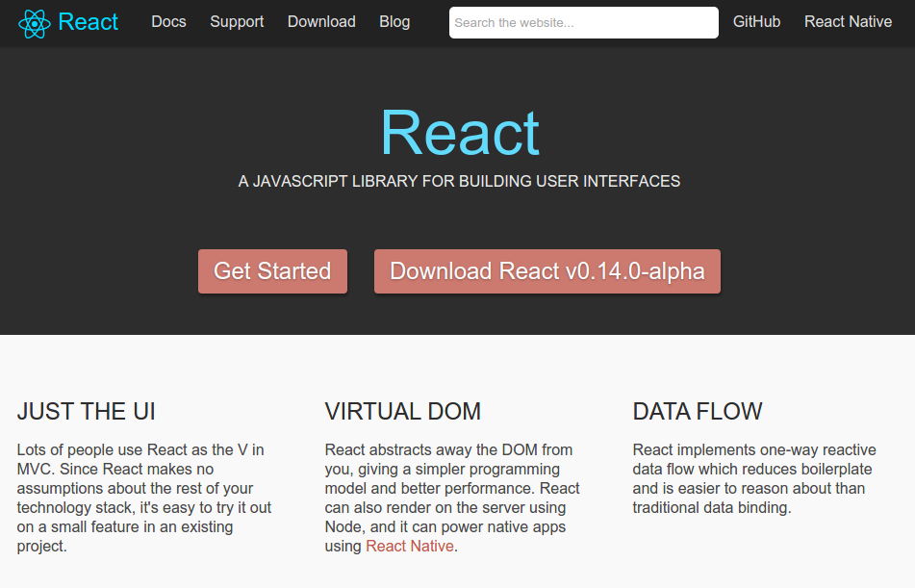Click the Get Started button
The width and height of the screenshot is (915, 588).
point(272,271)
